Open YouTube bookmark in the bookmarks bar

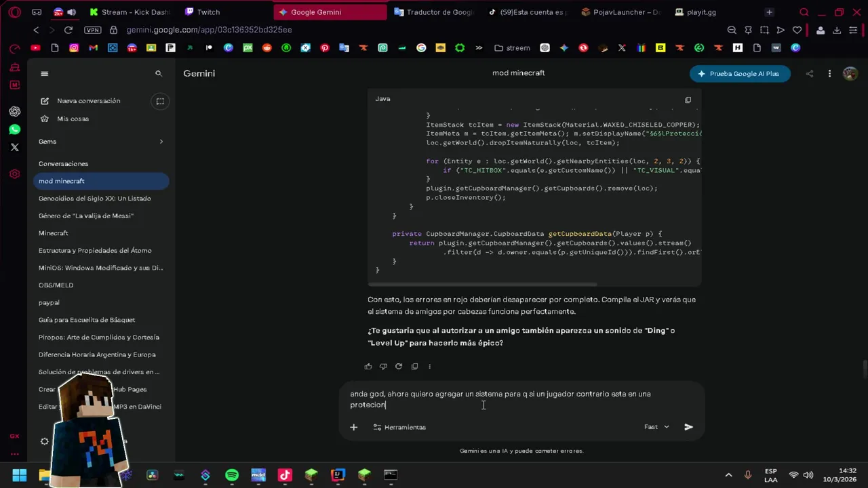[x=35, y=47]
